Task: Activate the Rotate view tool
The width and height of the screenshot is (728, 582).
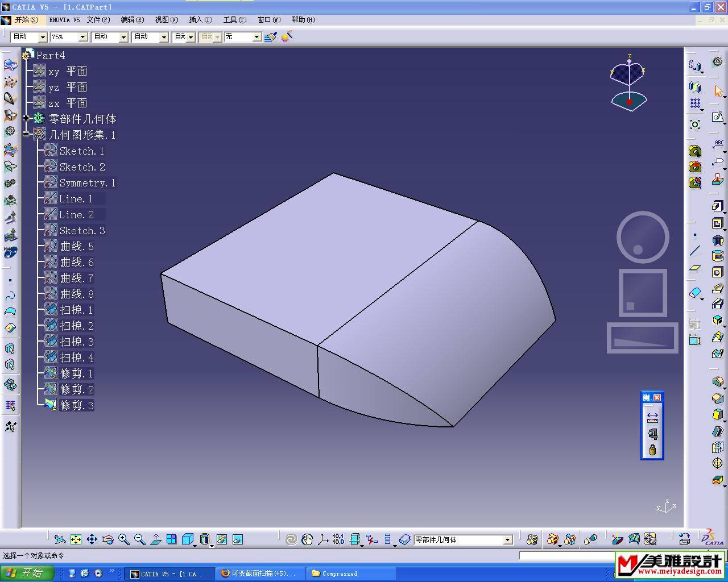Action: pos(107,539)
